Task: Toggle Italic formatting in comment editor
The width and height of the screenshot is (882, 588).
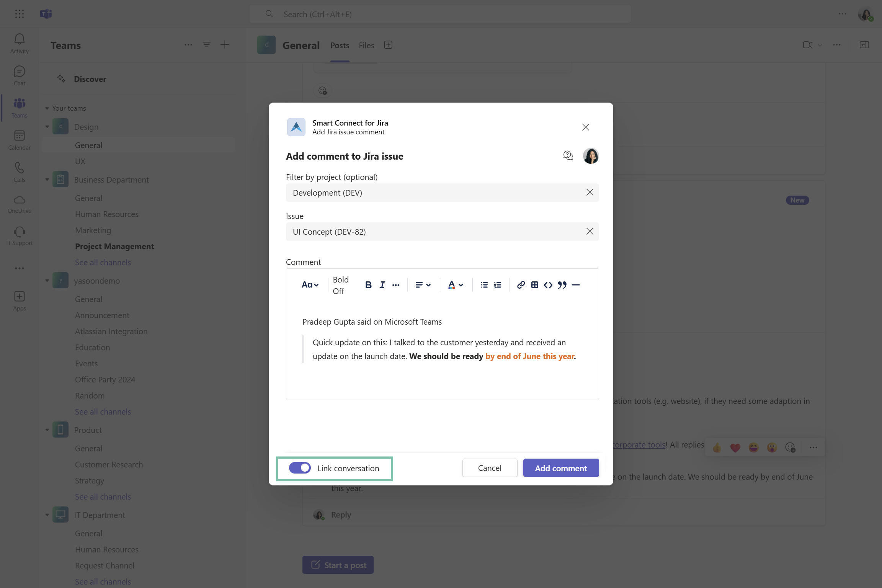Action: point(382,285)
